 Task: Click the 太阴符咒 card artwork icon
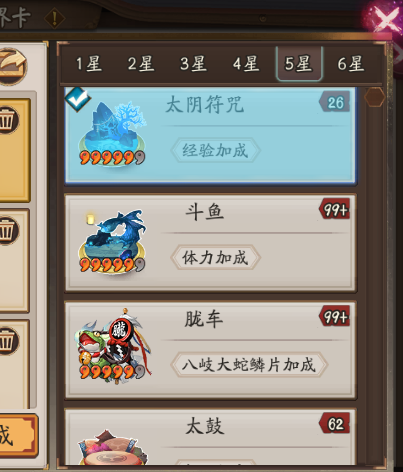point(112,133)
